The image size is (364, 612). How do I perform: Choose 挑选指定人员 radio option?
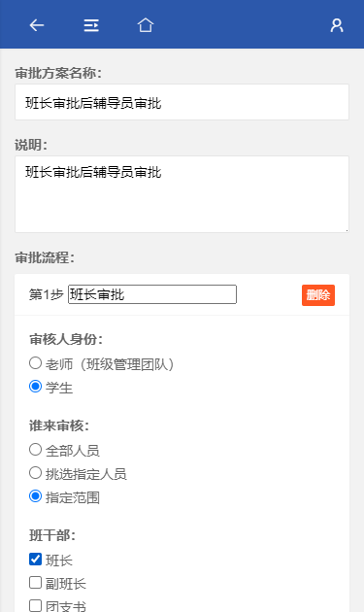[36, 473]
